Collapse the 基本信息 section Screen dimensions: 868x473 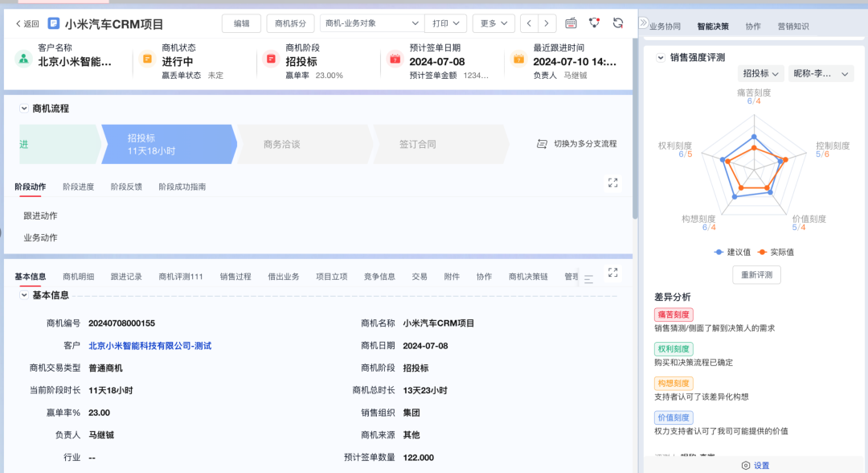24,295
